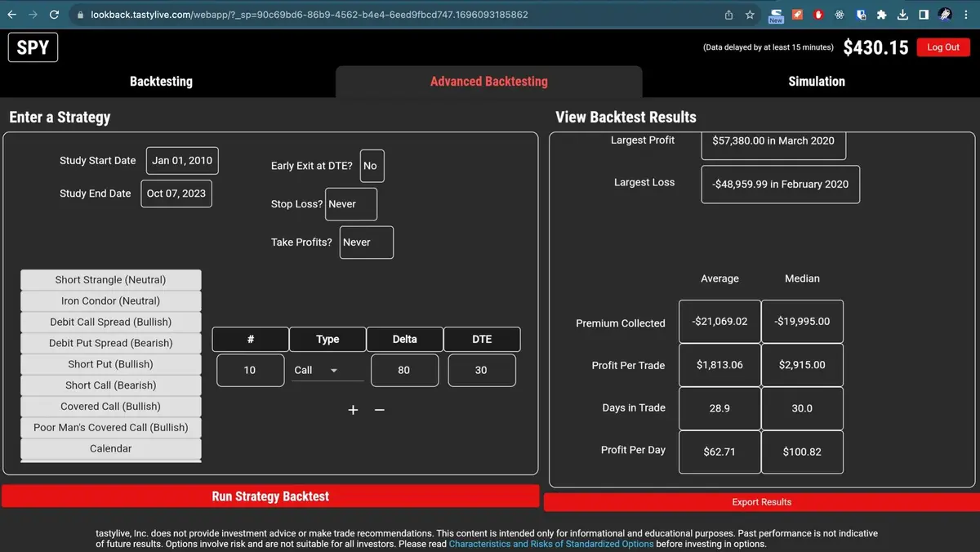Open the Stop Loss Never selector
The height and width of the screenshot is (552, 980).
click(x=351, y=204)
